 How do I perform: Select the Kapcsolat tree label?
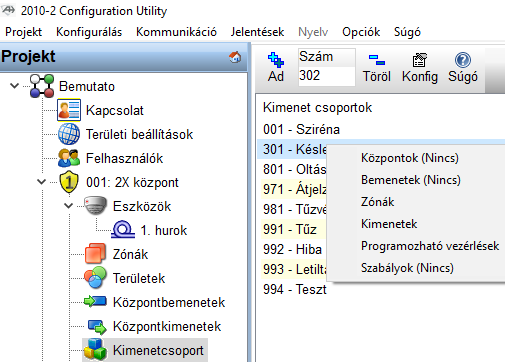[x=115, y=110]
